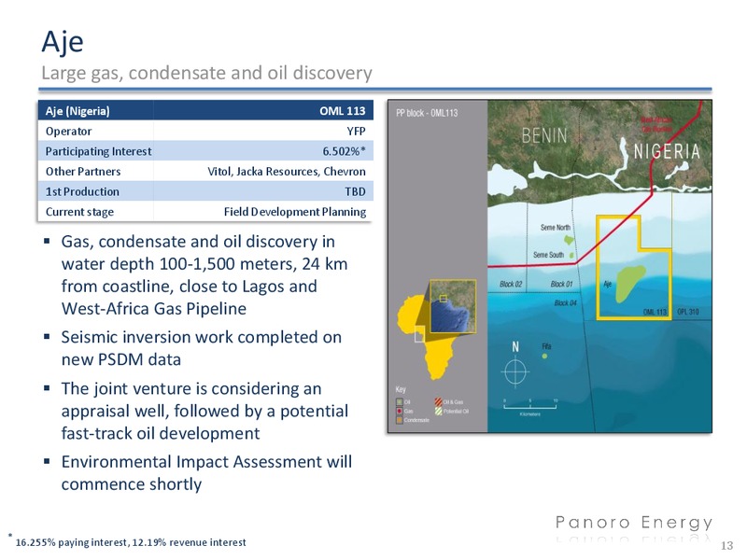The width and height of the screenshot is (747, 560).
Task: Click the Kilometers scale bar
Action: [x=530, y=406]
